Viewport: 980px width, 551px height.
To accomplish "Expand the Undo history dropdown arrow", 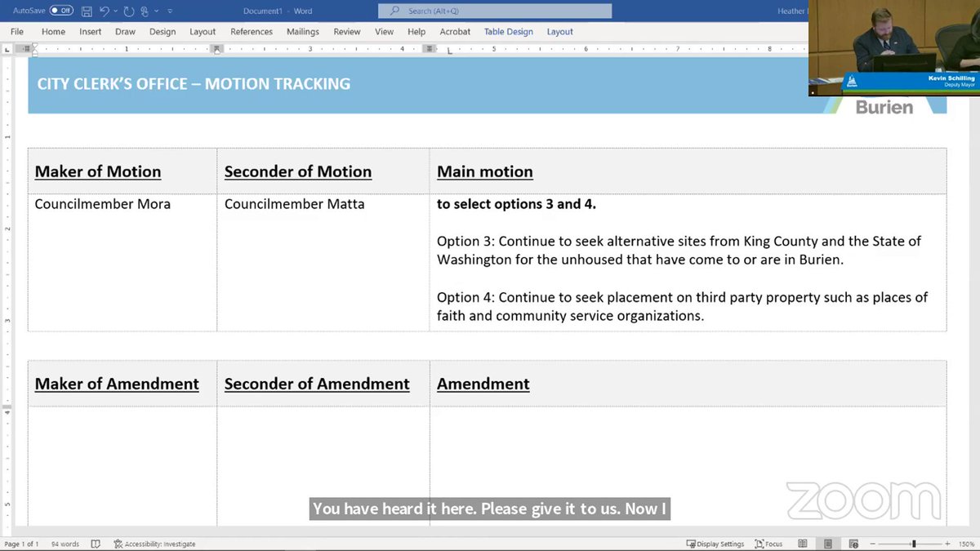I will [115, 11].
